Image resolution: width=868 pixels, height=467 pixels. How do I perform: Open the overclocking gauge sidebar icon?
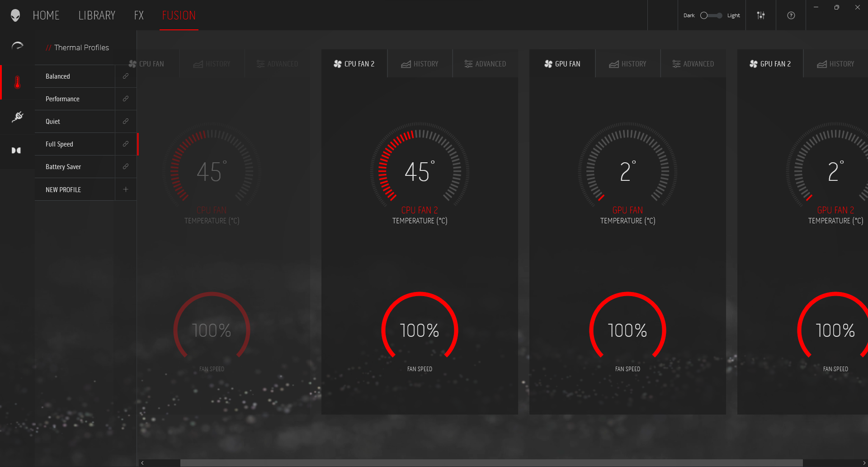point(17,46)
